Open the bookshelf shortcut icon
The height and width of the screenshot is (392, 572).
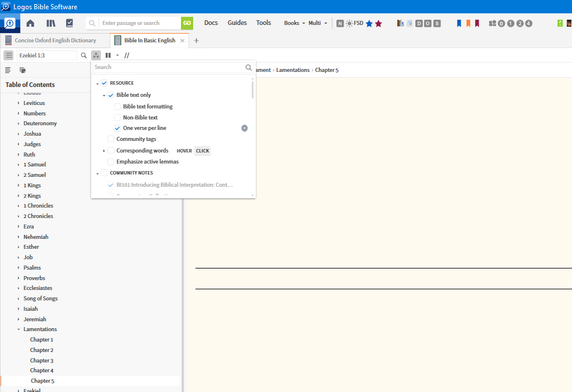click(x=400, y=23)
